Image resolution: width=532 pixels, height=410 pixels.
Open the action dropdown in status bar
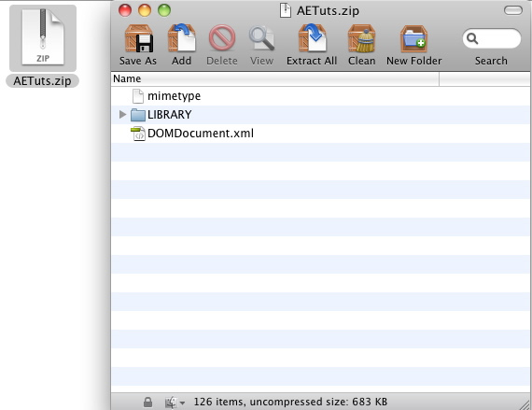click(175, 403)
